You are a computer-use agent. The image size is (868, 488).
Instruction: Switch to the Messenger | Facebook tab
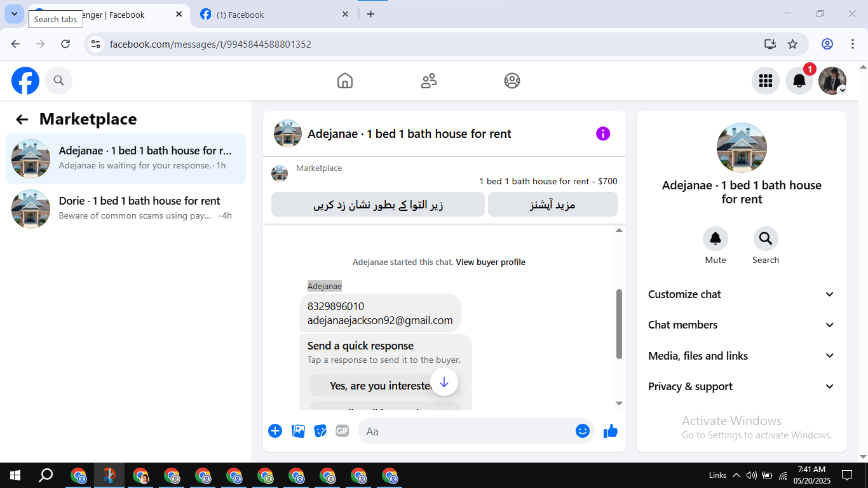pyautogui.click(x=108, y=15)
